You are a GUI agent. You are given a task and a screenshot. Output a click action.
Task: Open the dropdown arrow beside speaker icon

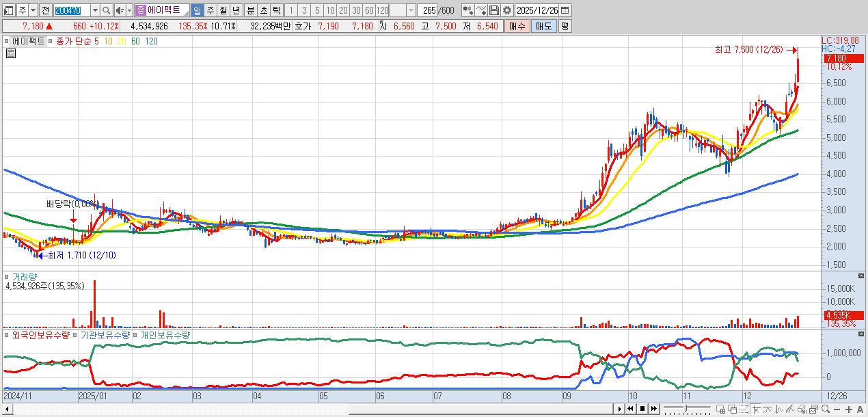click(129, 10)
